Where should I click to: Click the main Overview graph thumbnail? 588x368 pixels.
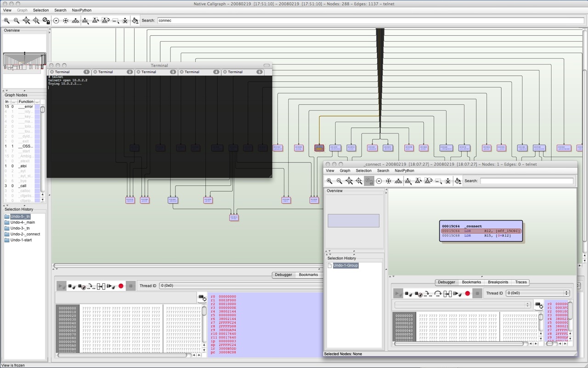[24, 61]
